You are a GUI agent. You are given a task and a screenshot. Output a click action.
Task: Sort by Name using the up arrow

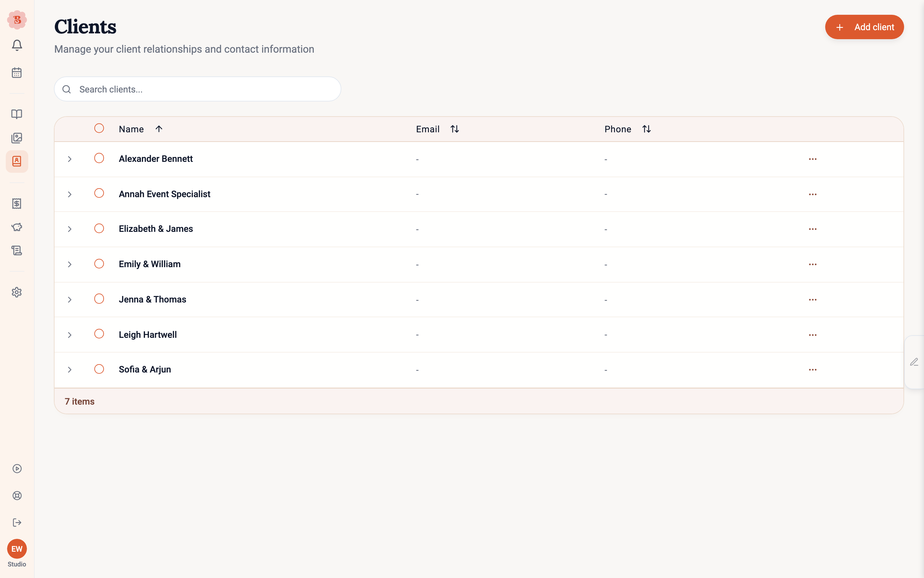pyautogui.click(x=159, y=129)
